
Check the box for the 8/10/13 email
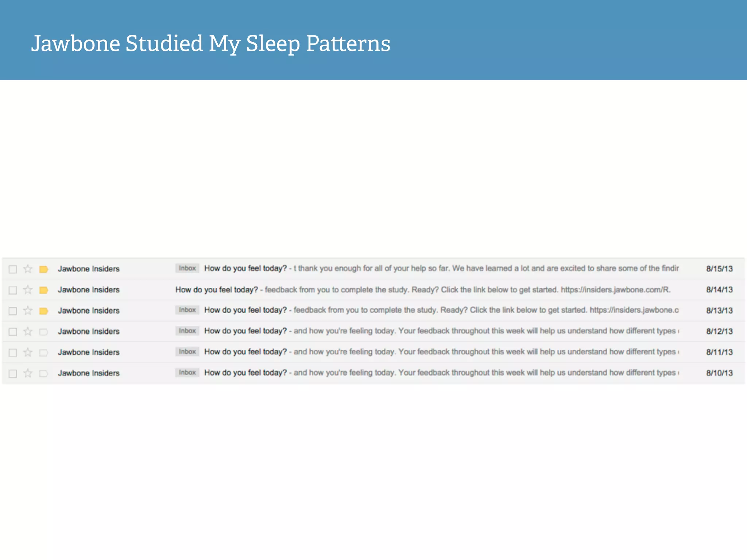pos(13,373)
